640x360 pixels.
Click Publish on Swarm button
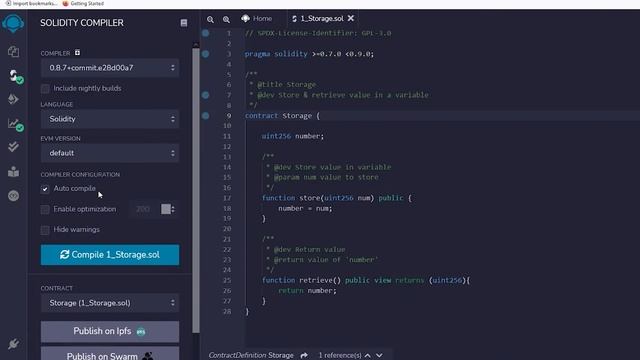point(110,353)
